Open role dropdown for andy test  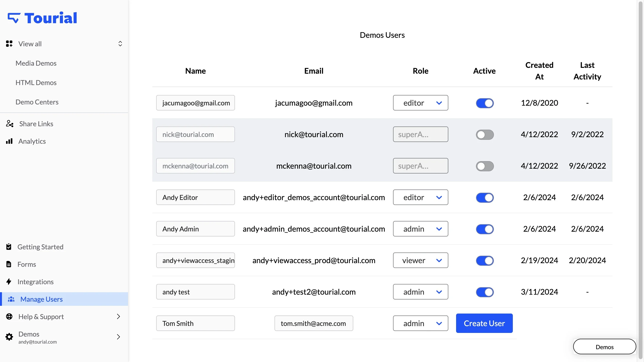click(420, 292)
